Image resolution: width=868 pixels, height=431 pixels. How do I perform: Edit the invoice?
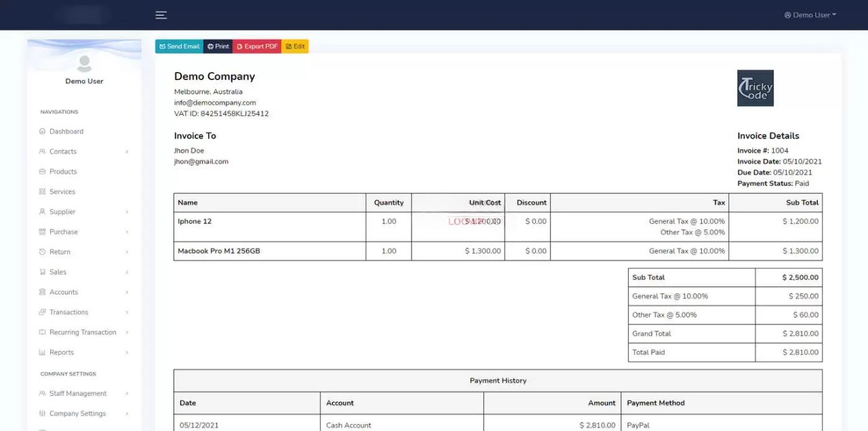pyautogui.click(x=295, y=46)
